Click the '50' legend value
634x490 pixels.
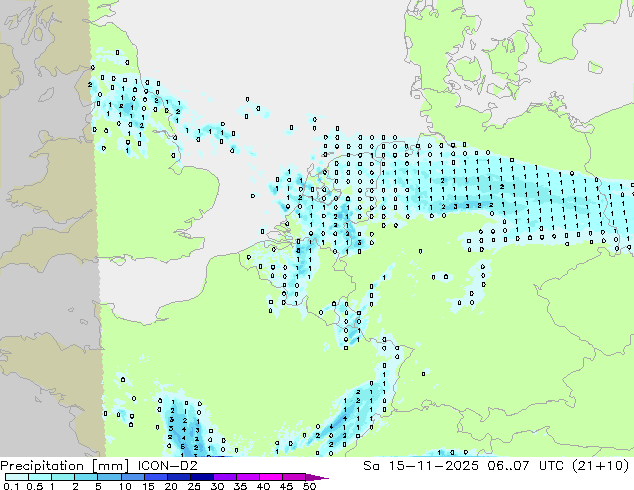(309, 486)
